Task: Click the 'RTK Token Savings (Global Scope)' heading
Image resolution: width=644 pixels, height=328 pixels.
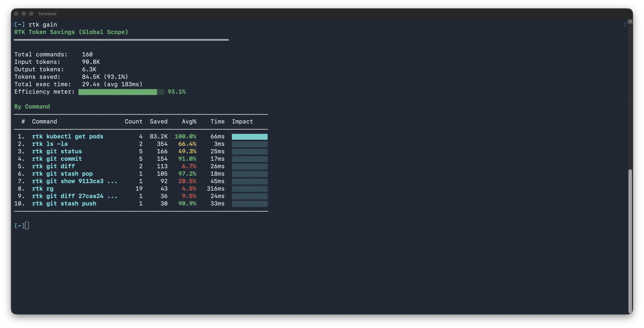Action: pyautogui.click(x=71, y=32)
